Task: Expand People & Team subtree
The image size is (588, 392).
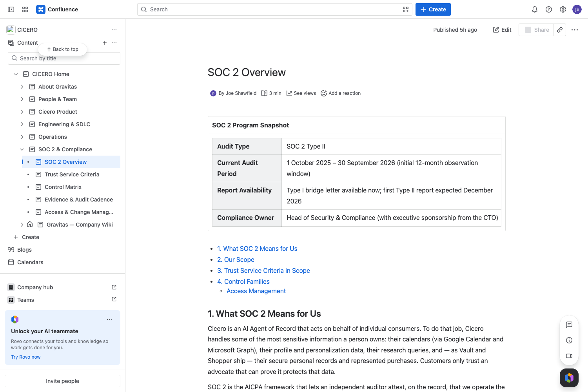Action: click(x=22, y=99)
